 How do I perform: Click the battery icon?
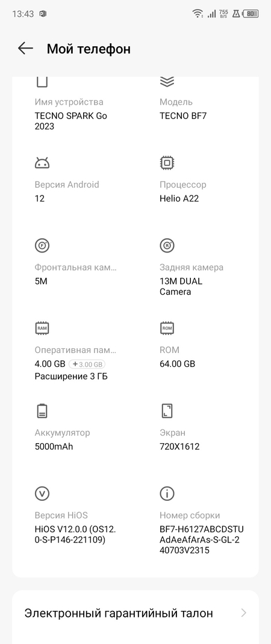42,411
